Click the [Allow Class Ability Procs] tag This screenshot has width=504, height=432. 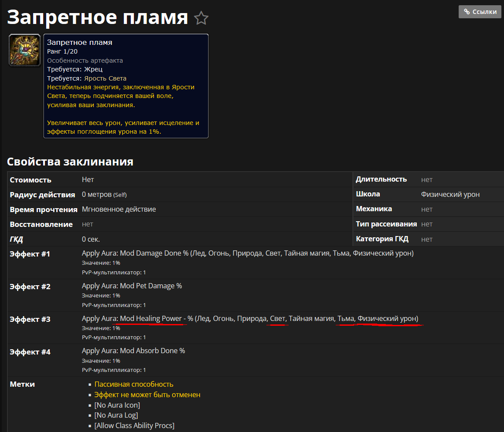[x=134, y=425]
